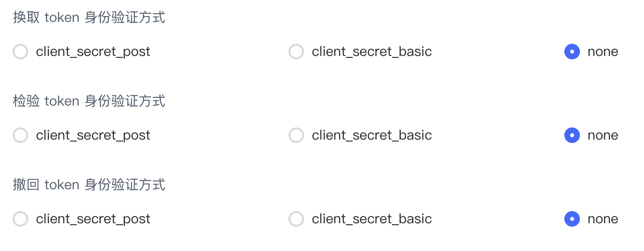Click the 换取 token 身份验证方式 heading
Viewport: 644px width, 251px height.
[x=89, y=18]
